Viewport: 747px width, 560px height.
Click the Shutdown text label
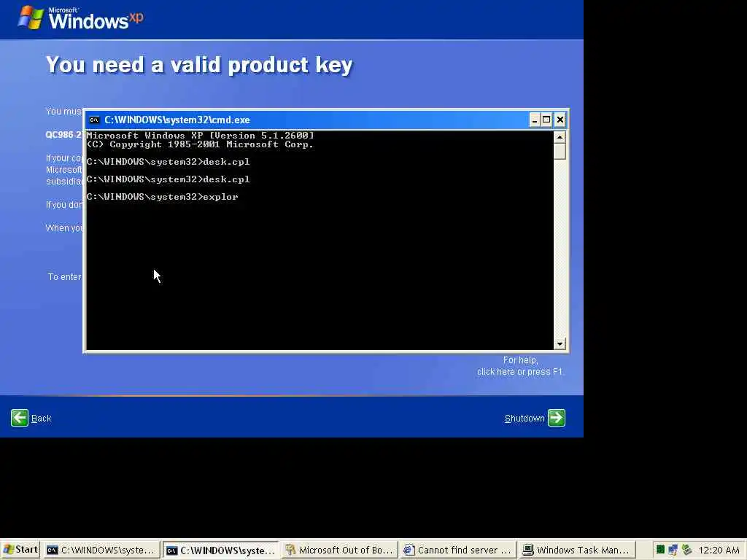524,419
